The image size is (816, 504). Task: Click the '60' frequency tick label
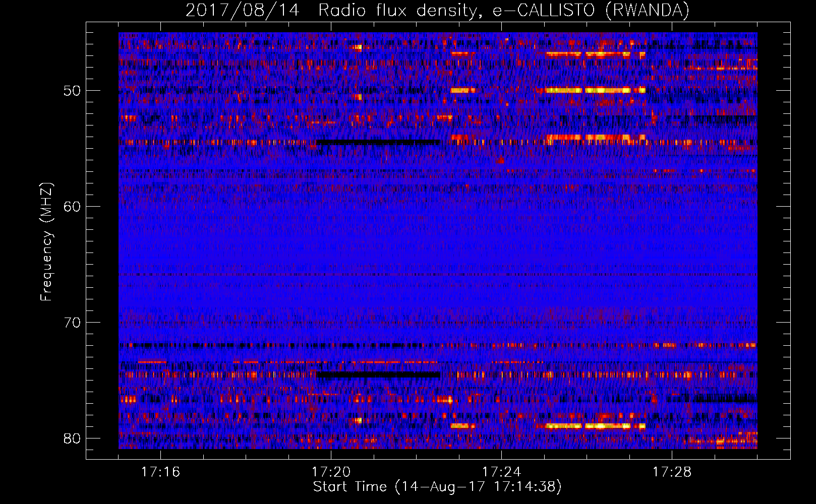point(72,207)
